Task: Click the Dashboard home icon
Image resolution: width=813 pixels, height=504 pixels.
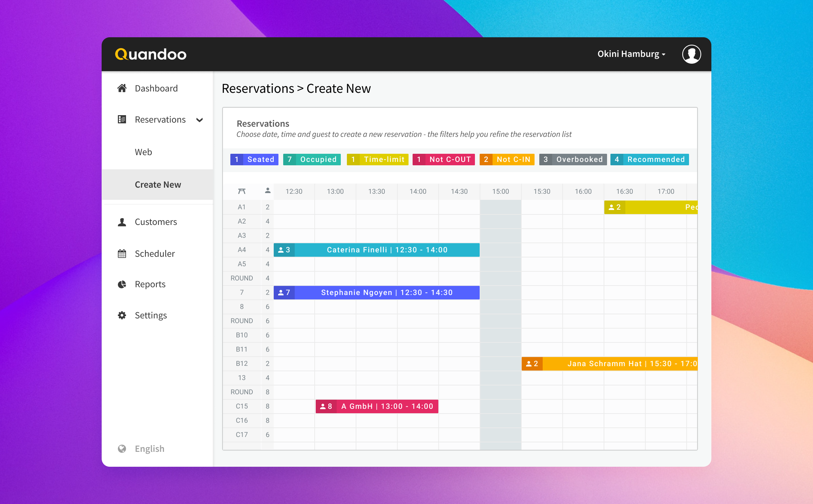Action: [x=122, y=88]
